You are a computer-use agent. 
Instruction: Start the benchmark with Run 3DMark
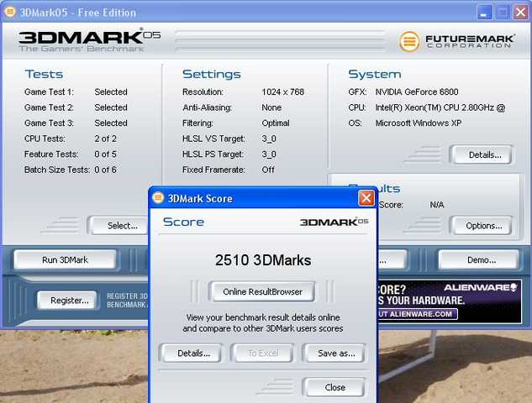tap(66, 260)
